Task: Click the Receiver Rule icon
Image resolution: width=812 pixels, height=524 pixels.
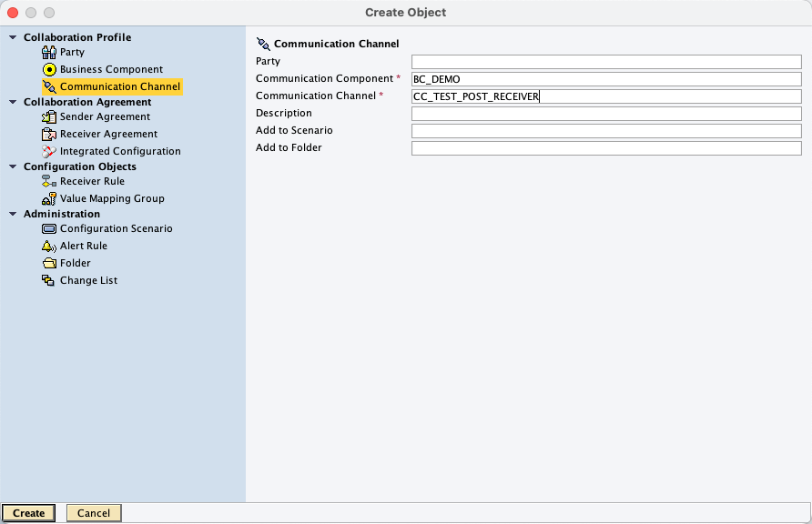Action: click(x=49, y=182)
